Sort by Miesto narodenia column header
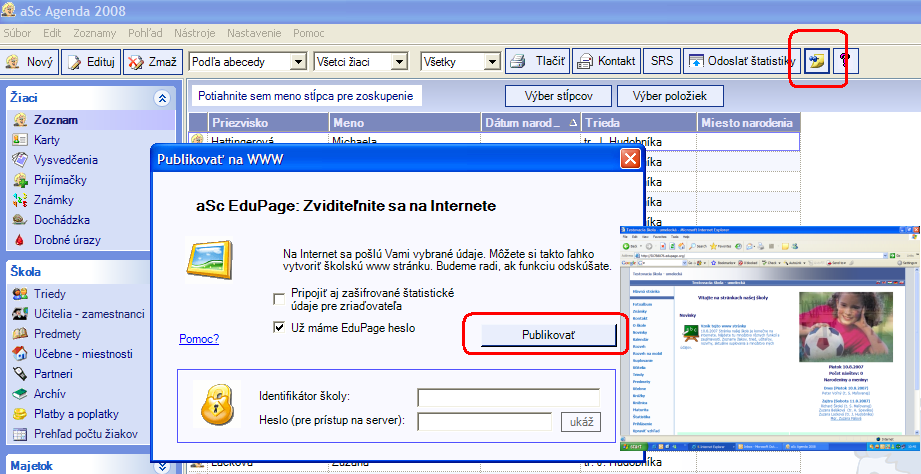 click(x=749, y=123)
